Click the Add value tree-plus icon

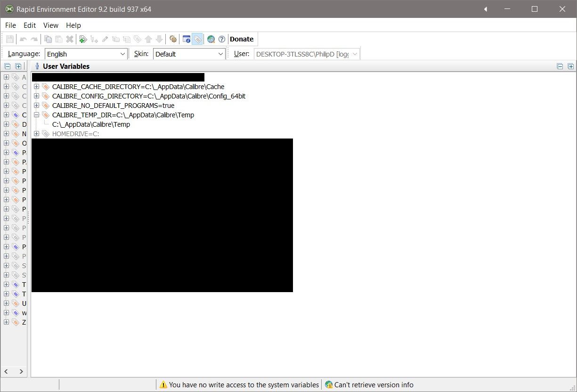[94, 39]
